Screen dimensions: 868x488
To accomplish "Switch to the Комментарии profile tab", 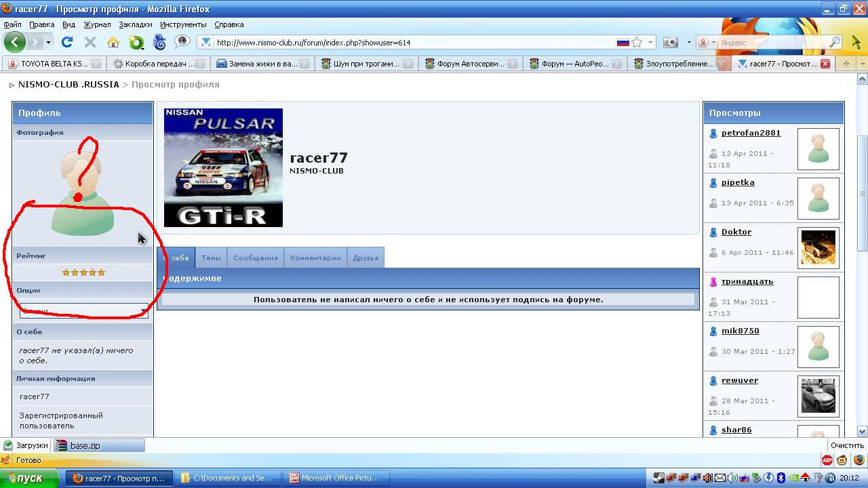I will coord(315,258).
